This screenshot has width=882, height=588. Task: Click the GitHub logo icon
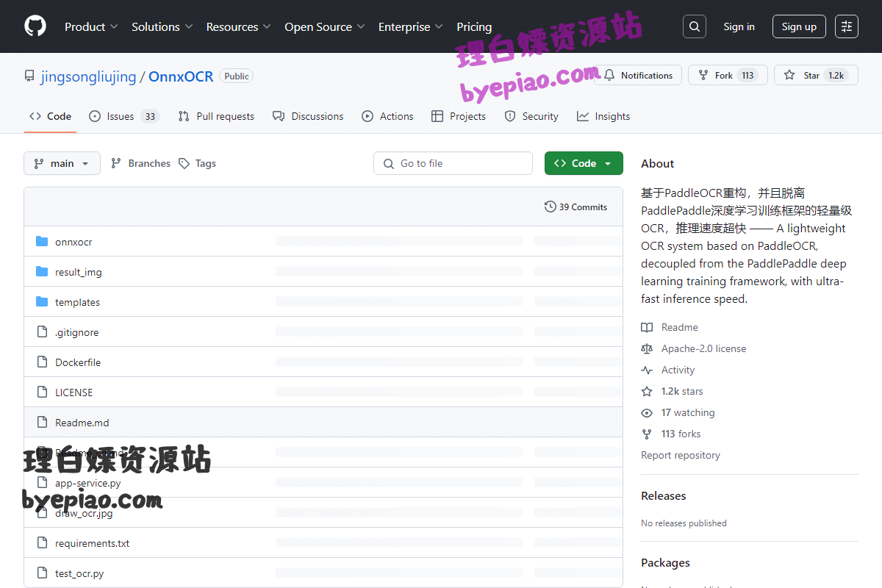[35, 26]
